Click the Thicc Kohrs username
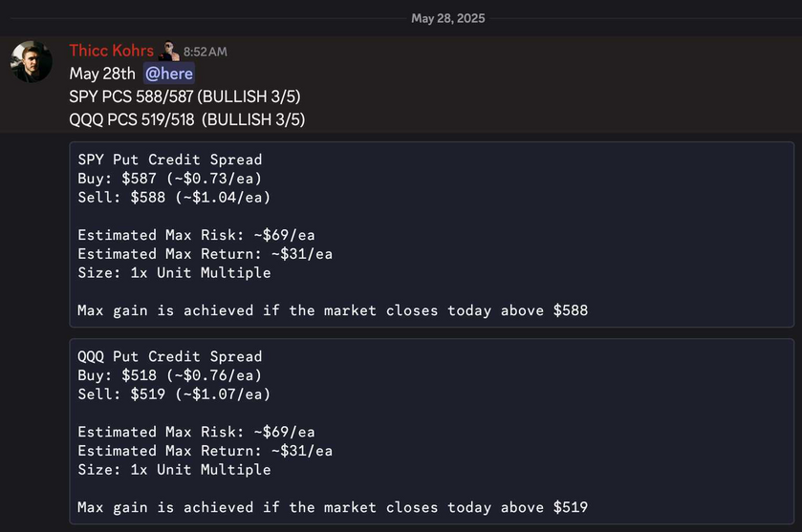 [x=112, y=51]
